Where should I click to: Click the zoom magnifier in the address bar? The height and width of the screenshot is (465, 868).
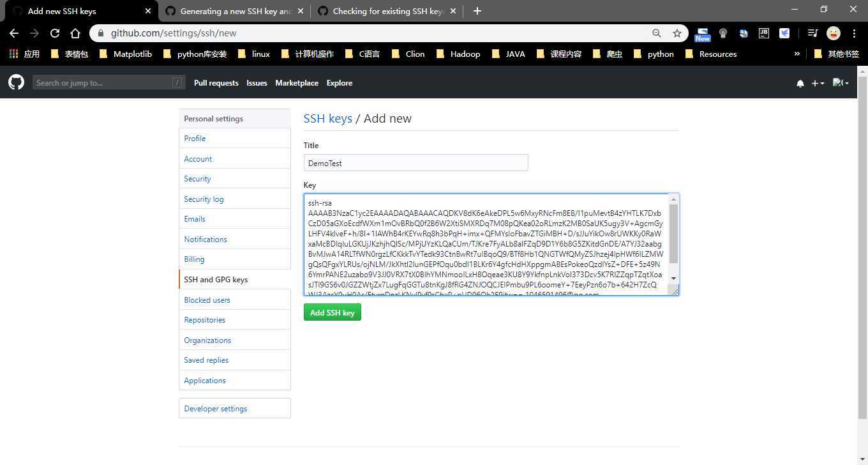(x=656, y=33)
